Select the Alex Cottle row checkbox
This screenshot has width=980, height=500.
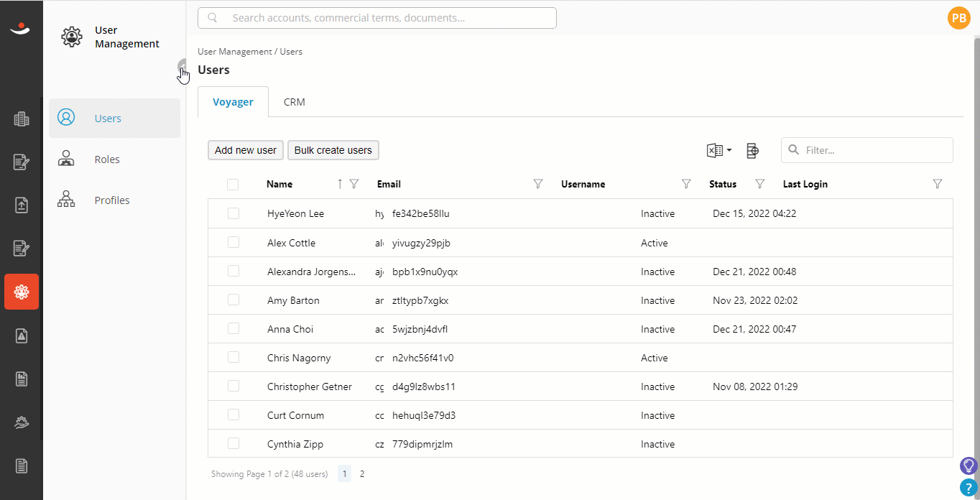pos(234,242)
